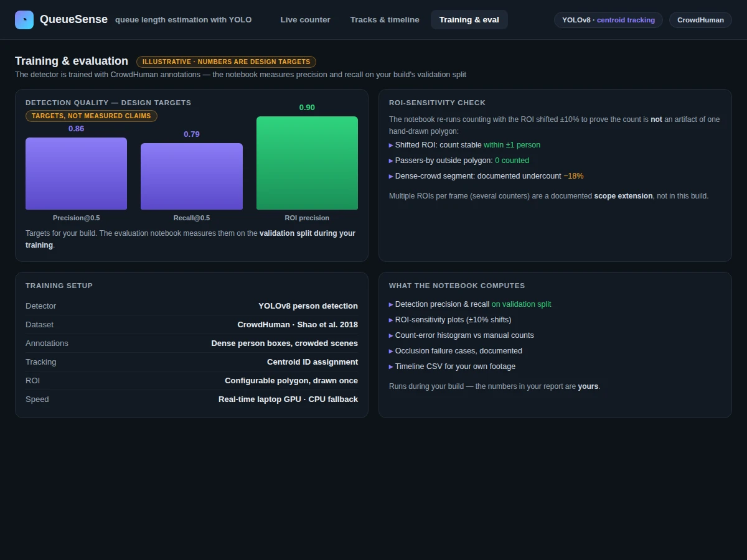Click the Precision@0.5 purple bar
The image size is (747, 560).
(76, 174)
